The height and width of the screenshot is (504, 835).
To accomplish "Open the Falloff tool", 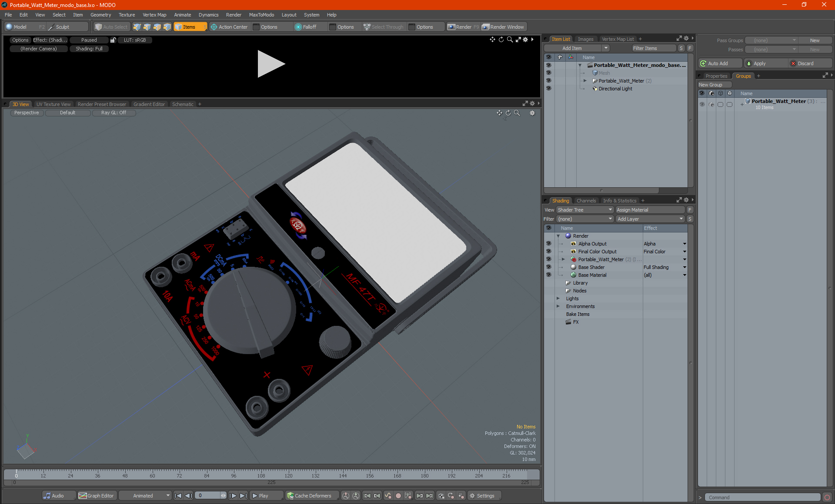I will point(306,27).
